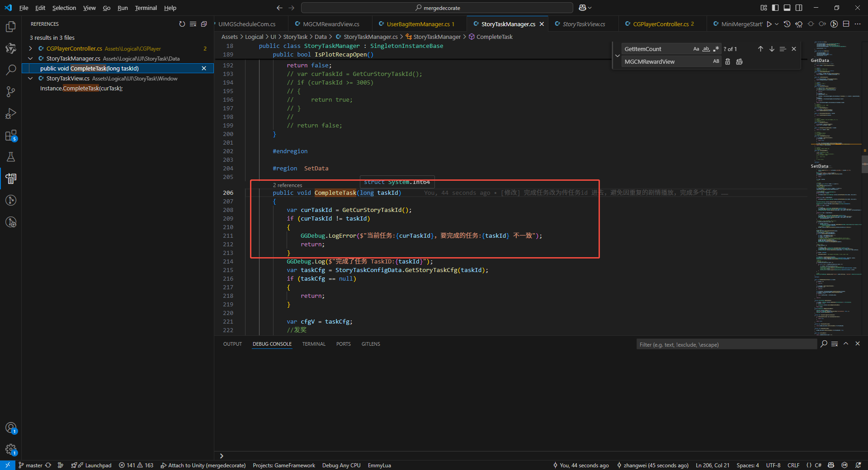Switch to the TERMINAL panel tab

(x=314, y=344)
